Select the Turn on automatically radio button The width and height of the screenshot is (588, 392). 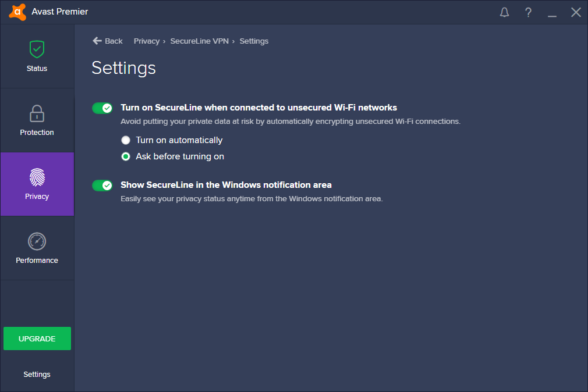[126, 140]
